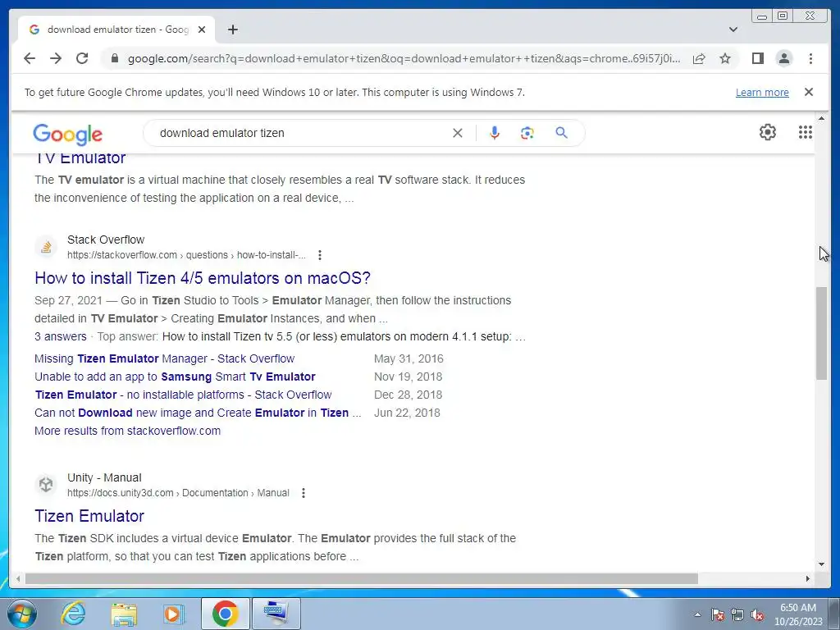Start voice search with the microphone icon
The height and width of the screenshot is (630, 840).
point(495,133)
